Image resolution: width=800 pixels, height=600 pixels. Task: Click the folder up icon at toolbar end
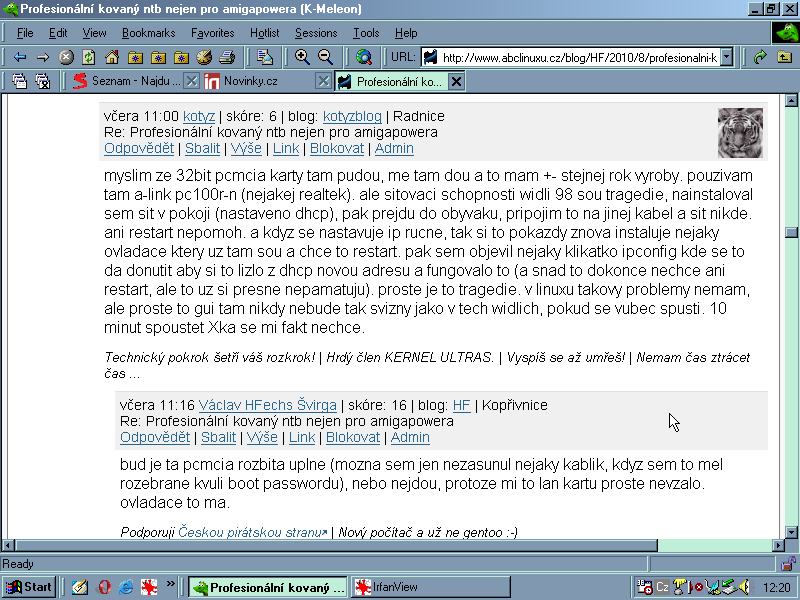(x=784, y=57)
